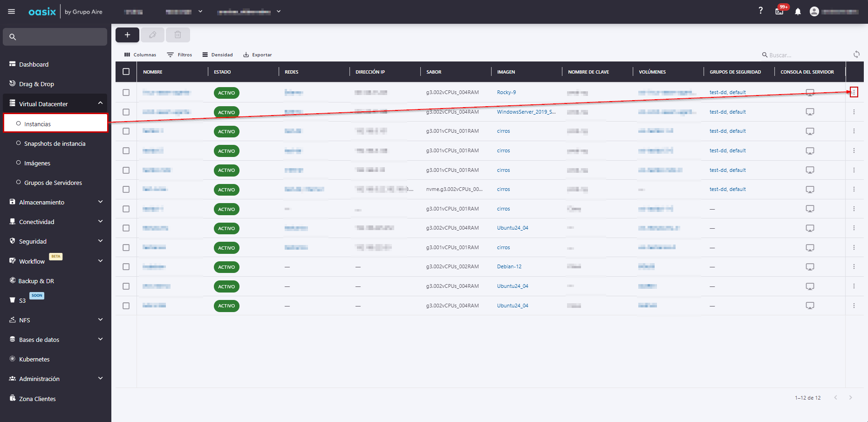Check the Debian-12 instance row checkbox
The image size is (868, 422).
point(126,267)
